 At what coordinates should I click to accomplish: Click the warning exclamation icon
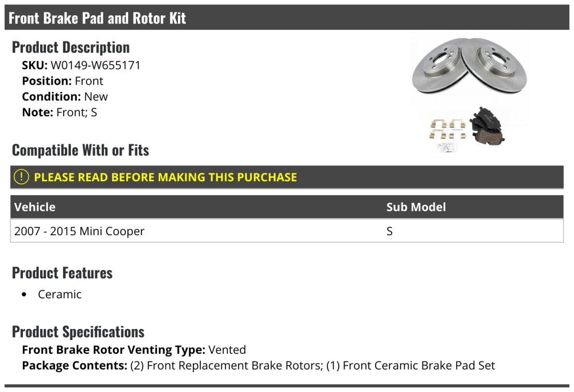[x=22, y=177]
